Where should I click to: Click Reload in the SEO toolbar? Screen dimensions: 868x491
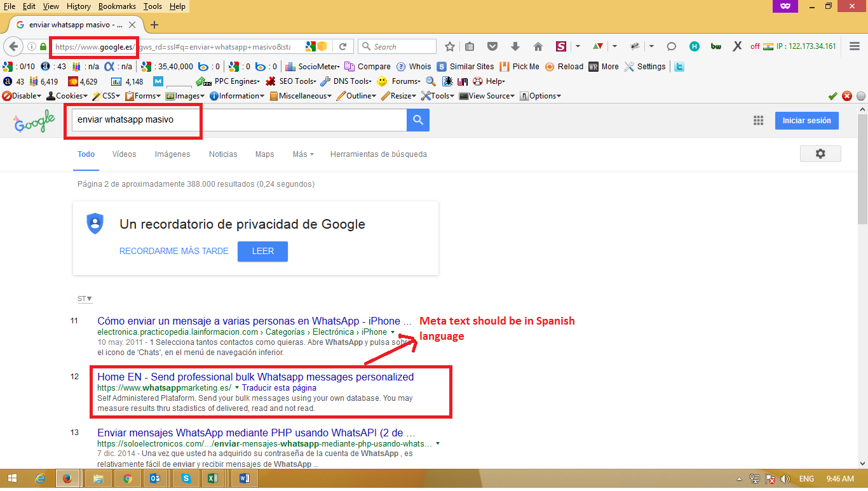pyautogui.click(x=564, y=67)
